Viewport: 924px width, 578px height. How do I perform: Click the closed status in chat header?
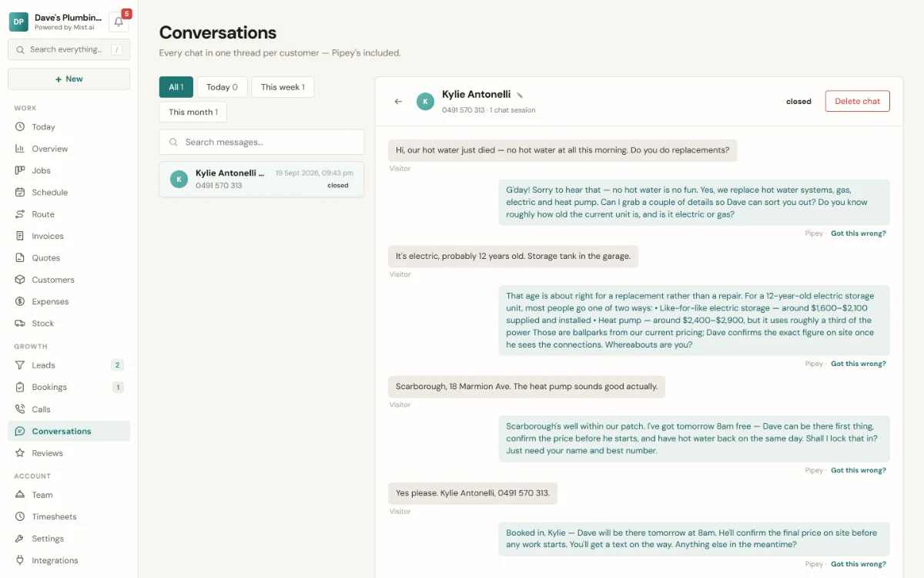pyautogui.click(x=798, y=102)
